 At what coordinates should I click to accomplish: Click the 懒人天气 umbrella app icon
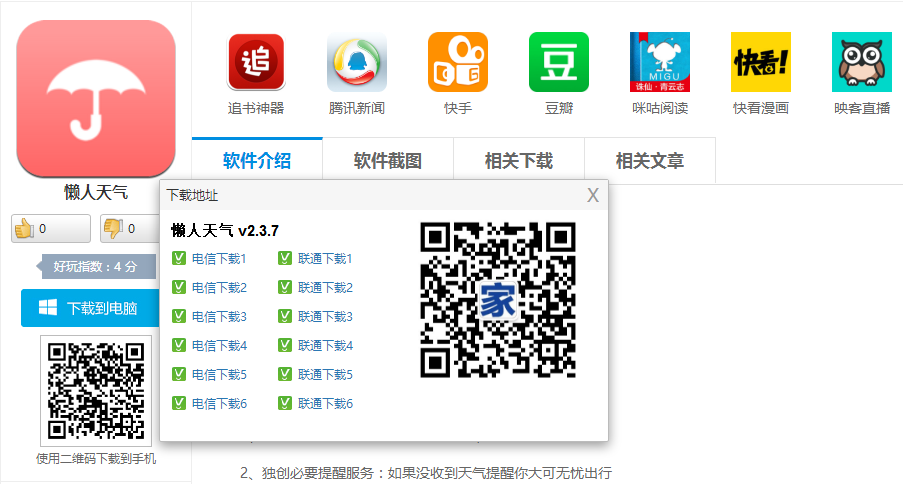tap(96, 99)
